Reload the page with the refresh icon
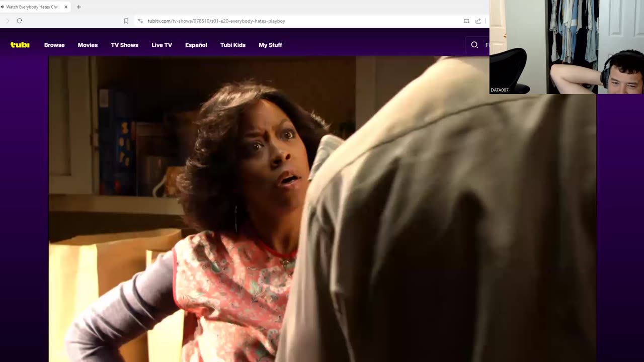The width and height of the screenshot is (644, 362). tap(20, 21)
